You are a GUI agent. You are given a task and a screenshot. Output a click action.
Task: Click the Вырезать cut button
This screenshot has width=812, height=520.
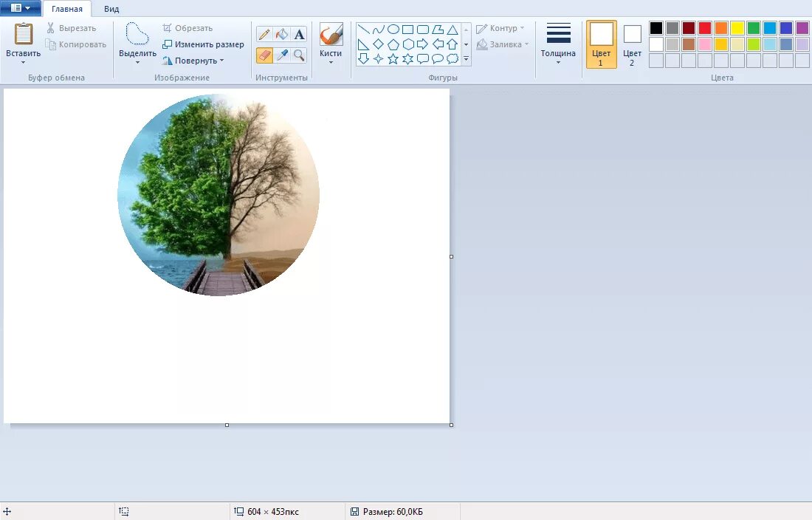72,28
